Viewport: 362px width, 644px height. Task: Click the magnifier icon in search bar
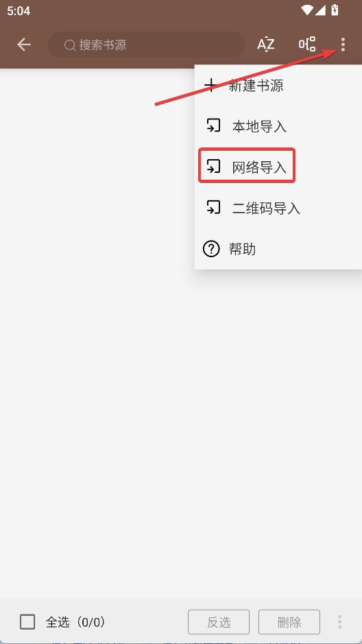(70, 45)
